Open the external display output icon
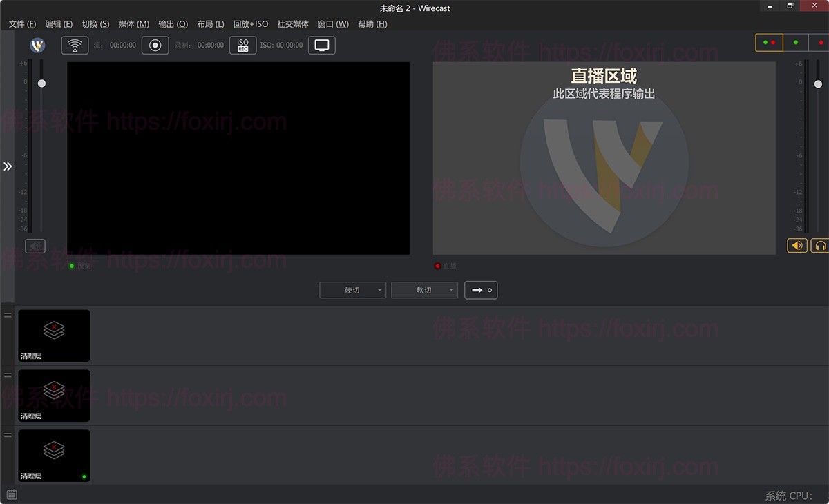The height and width of the screenshot is (504, 829). (321, 44)
